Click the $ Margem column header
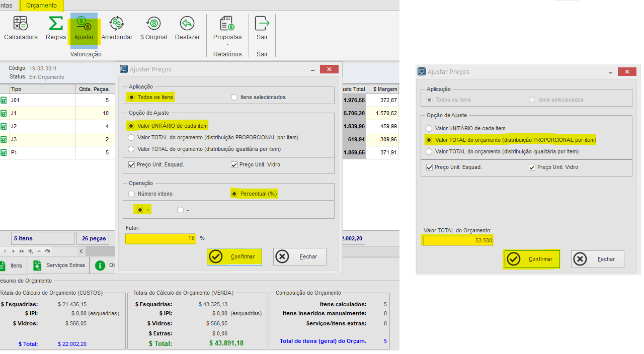Viewport: 644px width, 354px height. point(384,89)
